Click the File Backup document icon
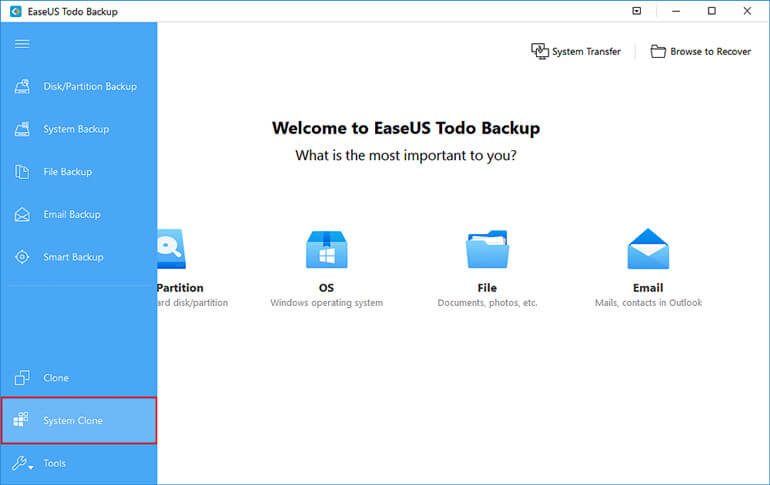The image size is (770, 485). [22, 172]
